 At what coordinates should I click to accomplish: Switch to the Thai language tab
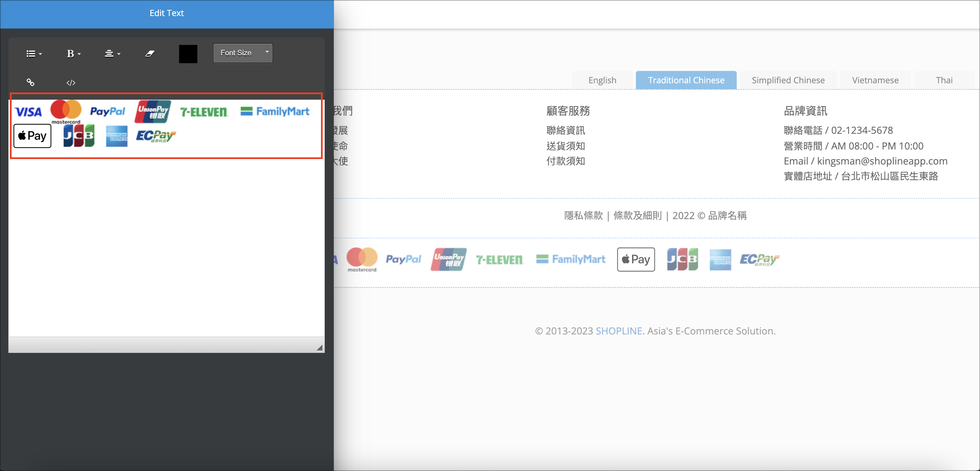click(x=944, y=80)
